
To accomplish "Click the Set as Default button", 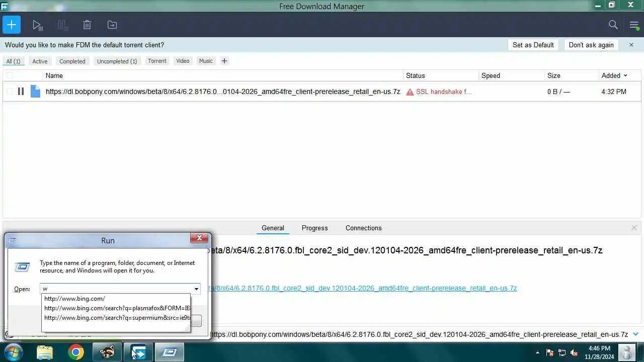I will pyautogui.click(x=533, y=45).
